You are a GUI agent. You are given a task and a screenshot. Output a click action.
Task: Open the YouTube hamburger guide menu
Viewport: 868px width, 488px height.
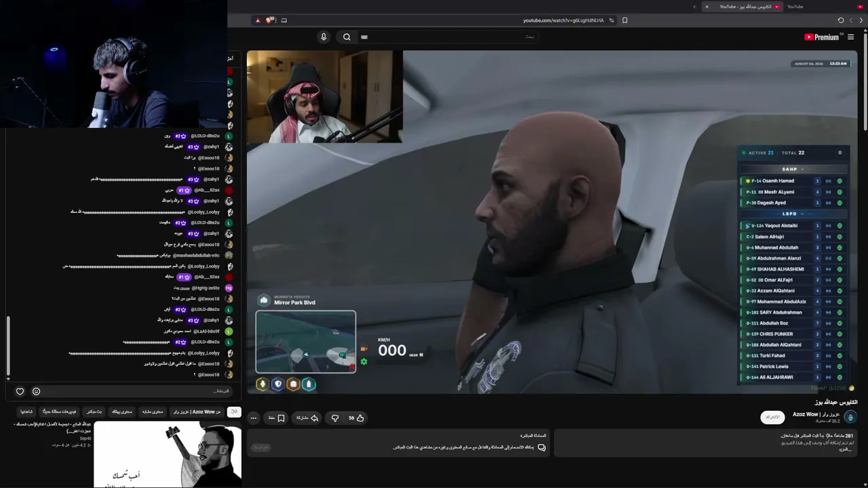[851, 37]
